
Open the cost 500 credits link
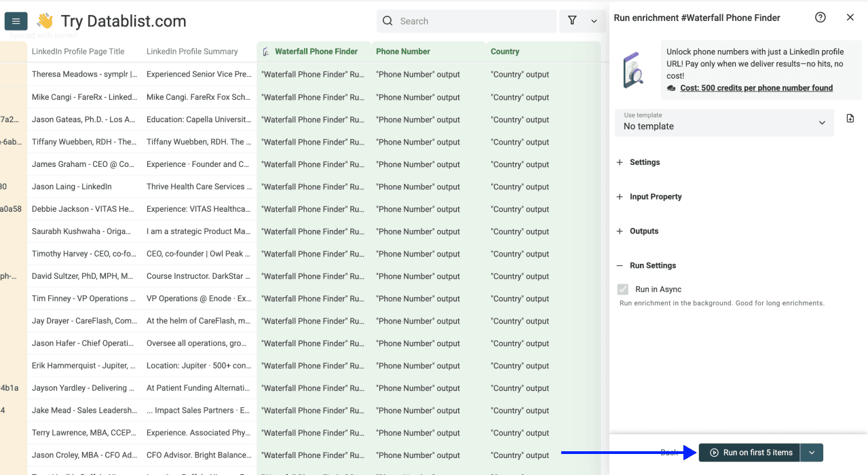[756, 88]
